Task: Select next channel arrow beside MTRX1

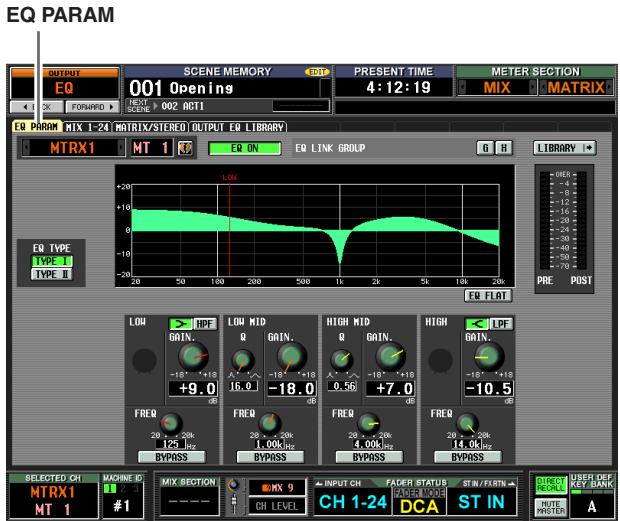Action: point(121,148)
